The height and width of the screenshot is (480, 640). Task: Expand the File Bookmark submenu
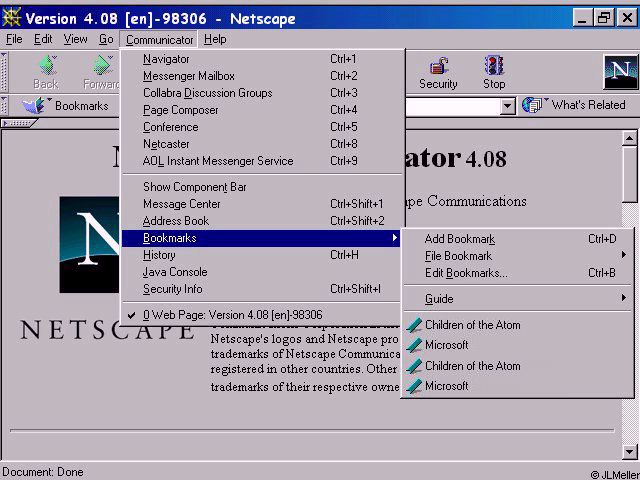pyautogui.click(x=518, y=256)
